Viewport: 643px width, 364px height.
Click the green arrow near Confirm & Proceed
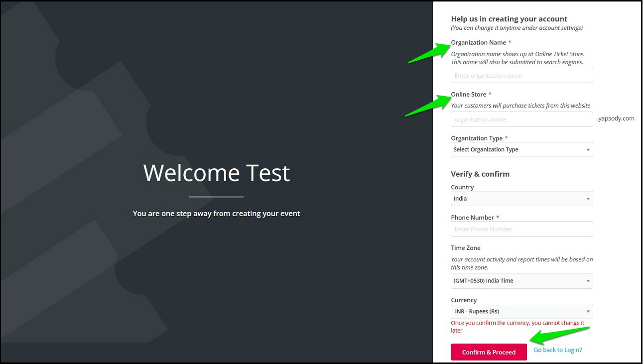coord(560,336)
